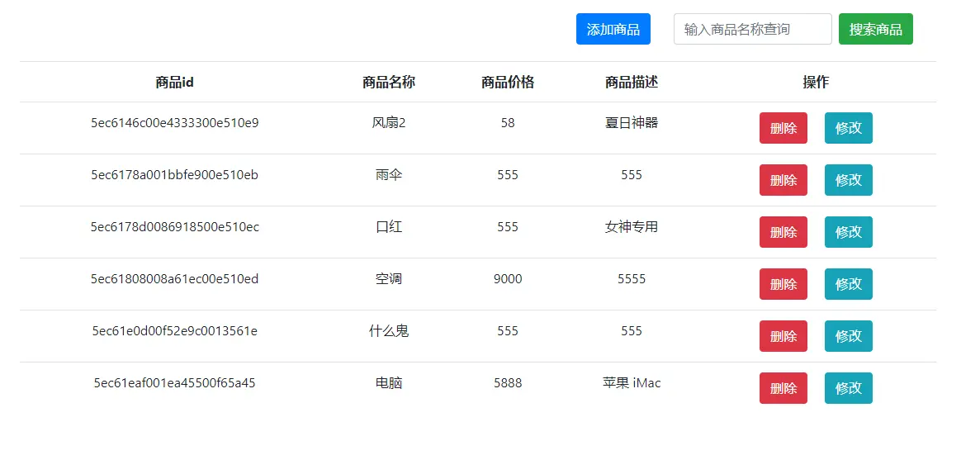
Task: Click the green 搜索商品 button
Action: click(x=876, y=30)
